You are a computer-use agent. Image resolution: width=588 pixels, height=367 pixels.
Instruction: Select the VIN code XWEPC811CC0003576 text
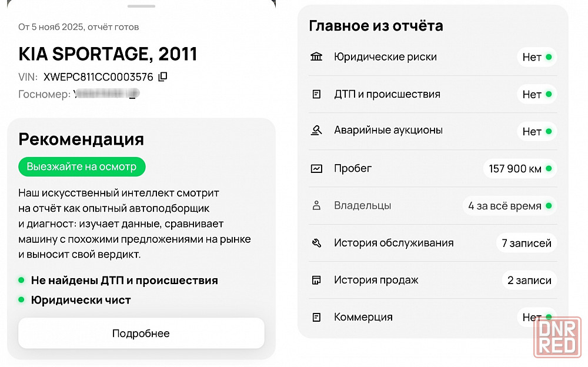point(98,77)
